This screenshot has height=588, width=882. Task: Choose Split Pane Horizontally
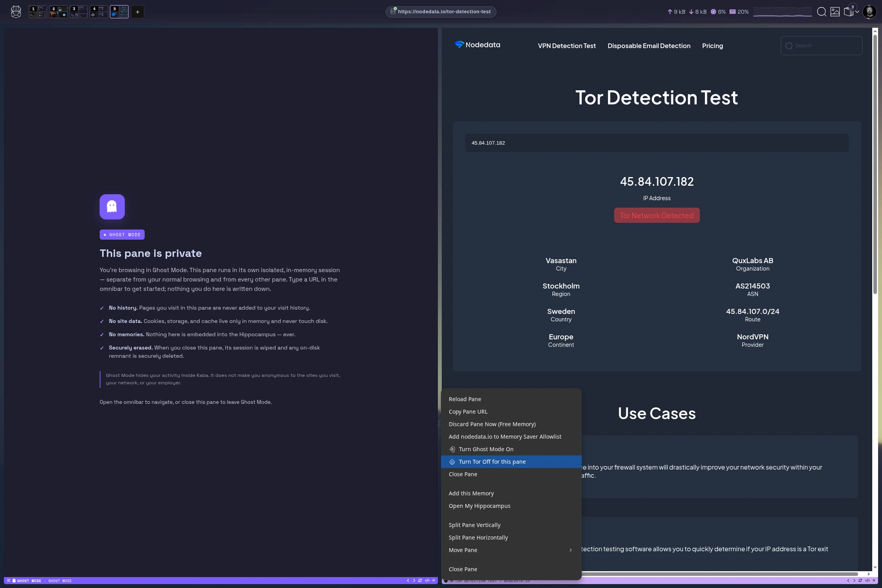tap(511, 538)
